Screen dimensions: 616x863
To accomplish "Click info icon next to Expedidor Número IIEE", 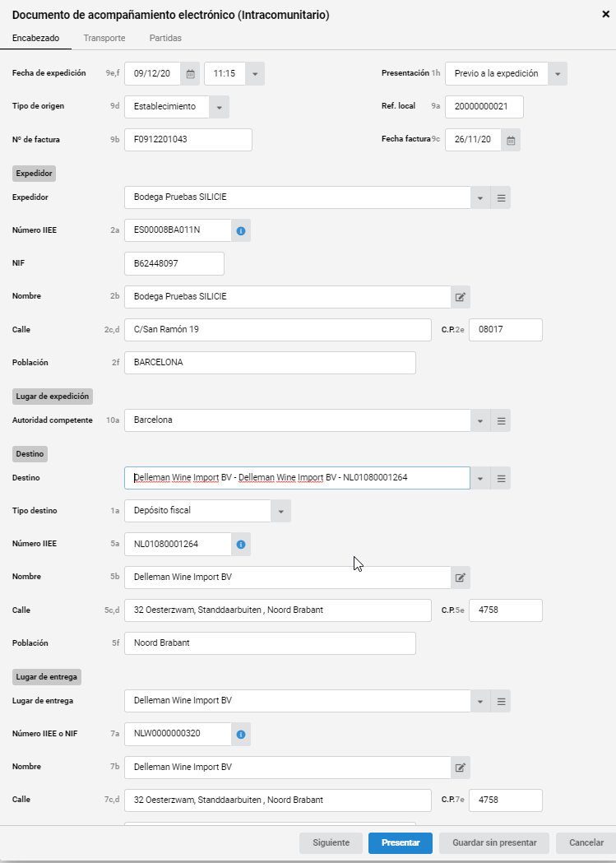I will coord(241,230).
